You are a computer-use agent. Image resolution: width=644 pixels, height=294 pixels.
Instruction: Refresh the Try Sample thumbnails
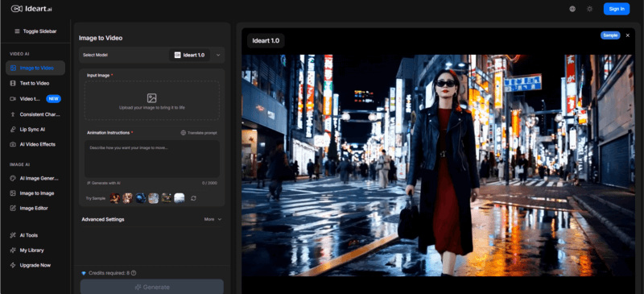(193, 198)
